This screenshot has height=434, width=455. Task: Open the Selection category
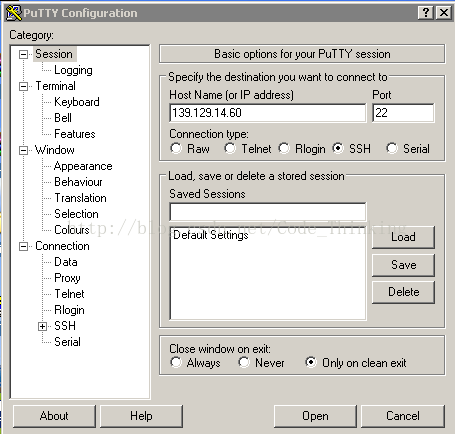[76, 214]
